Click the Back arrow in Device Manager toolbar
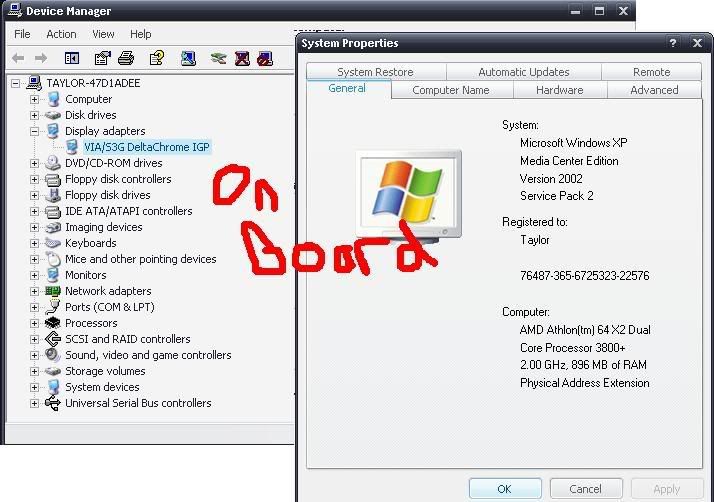 point(18,58)
